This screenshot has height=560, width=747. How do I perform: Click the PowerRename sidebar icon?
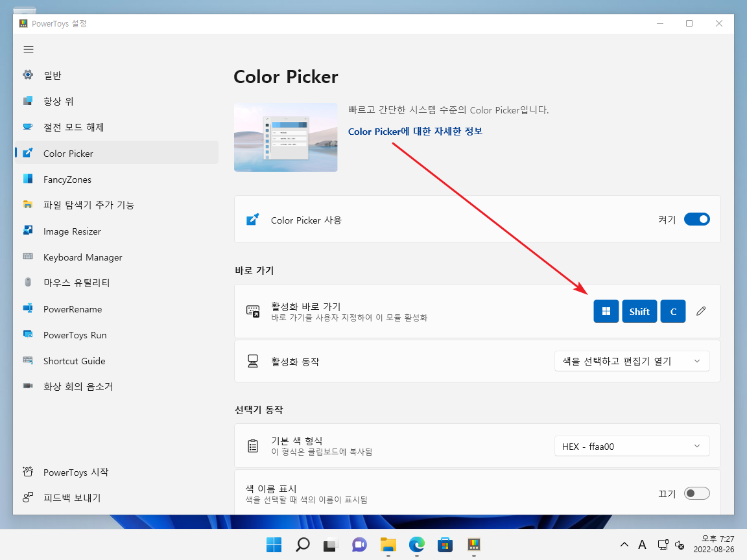(28, 309)
